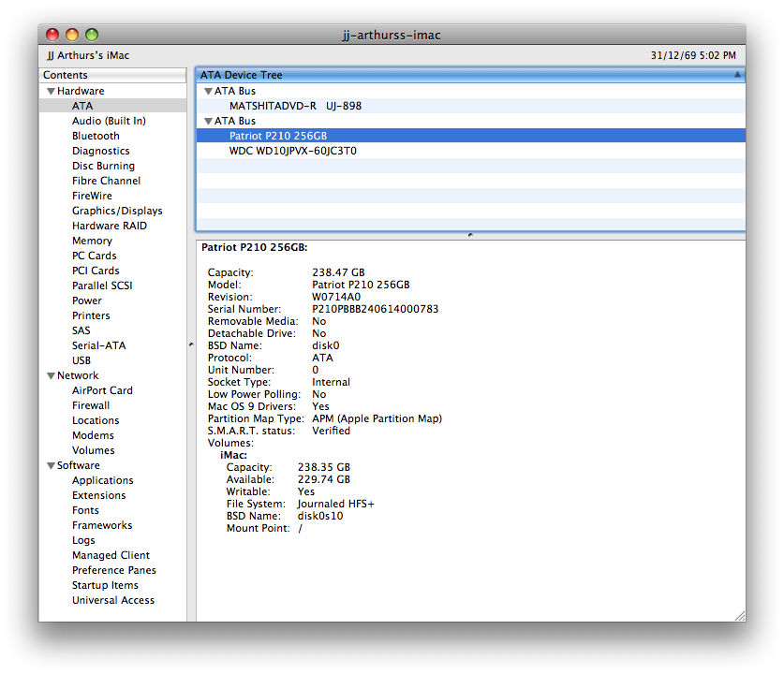
Task: Click the date 31/12/69 5:02 PM
Action: point(693,55)
